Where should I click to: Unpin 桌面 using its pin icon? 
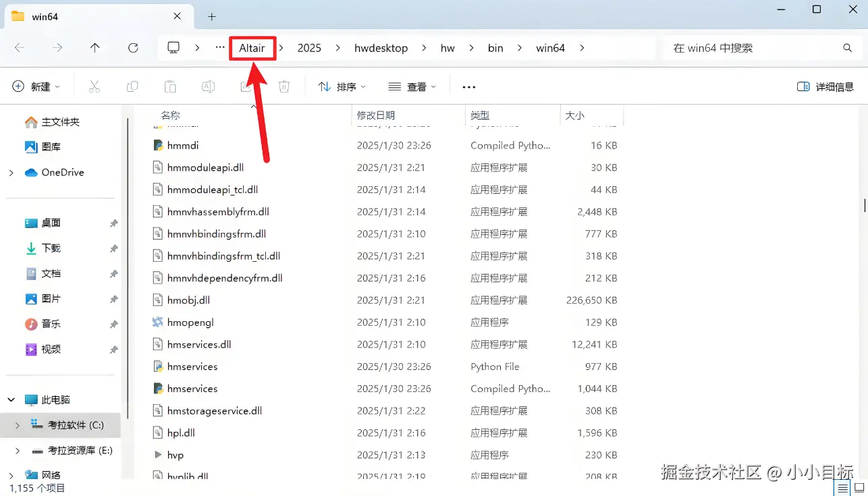click(x=114, y=223)
